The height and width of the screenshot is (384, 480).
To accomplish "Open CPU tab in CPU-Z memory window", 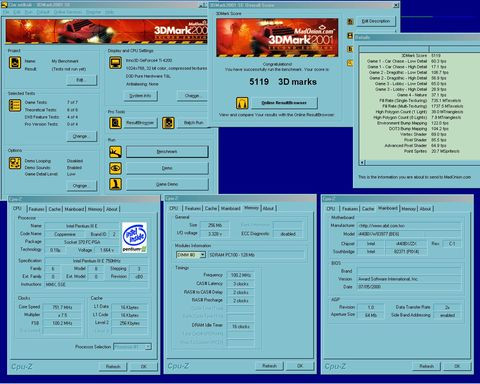I will 174,208.
